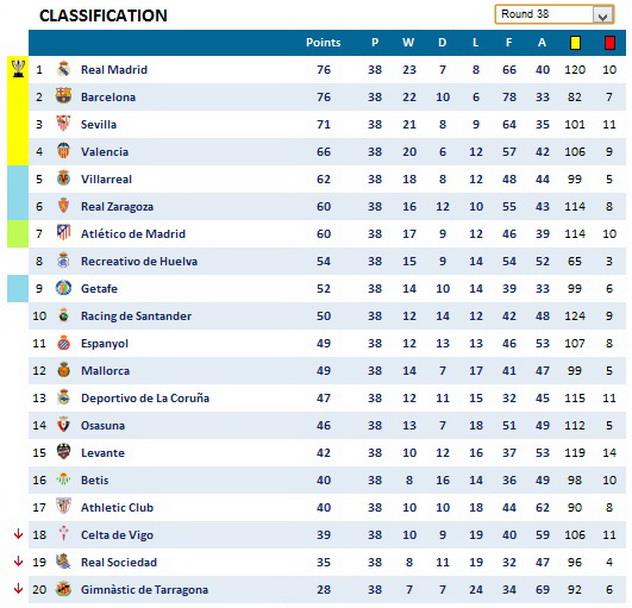Image resolution: width=632 pixels, height=608 pixels.
Task: Open the Racing de Santander team link
Action: [x=136, y=316]
